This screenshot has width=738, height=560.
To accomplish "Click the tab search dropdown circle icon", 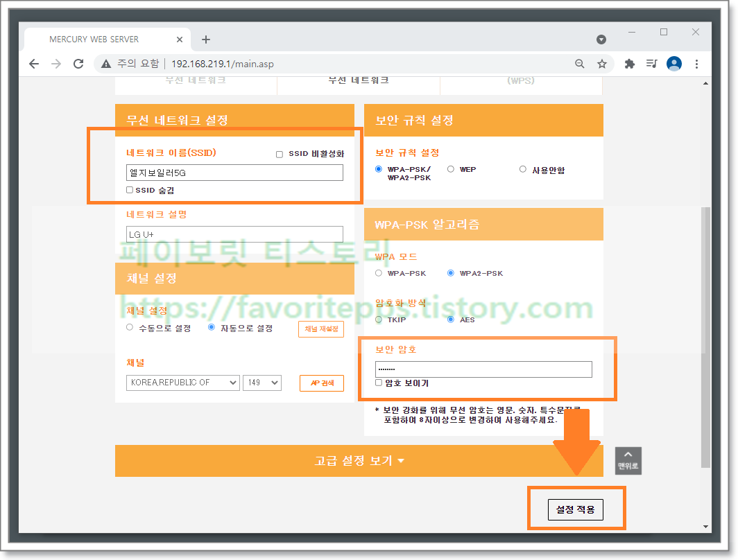I will point(601,40).
